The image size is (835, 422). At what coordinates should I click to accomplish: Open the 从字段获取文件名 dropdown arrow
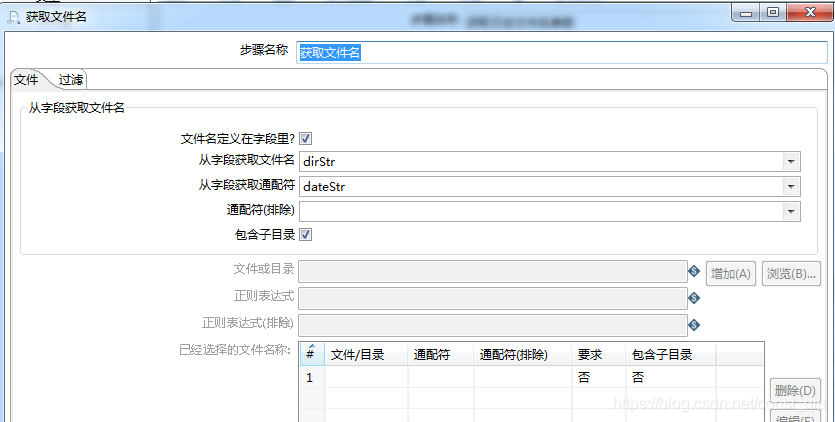pos(791,161)
